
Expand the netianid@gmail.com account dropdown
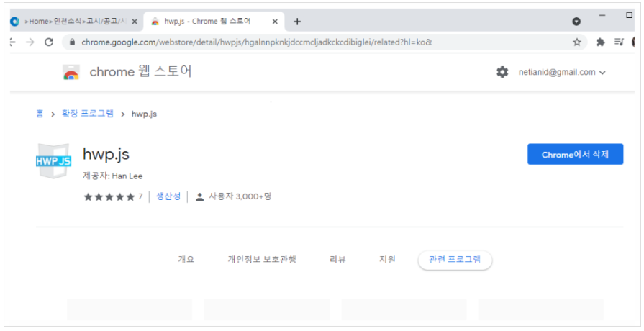coord(562,72)
